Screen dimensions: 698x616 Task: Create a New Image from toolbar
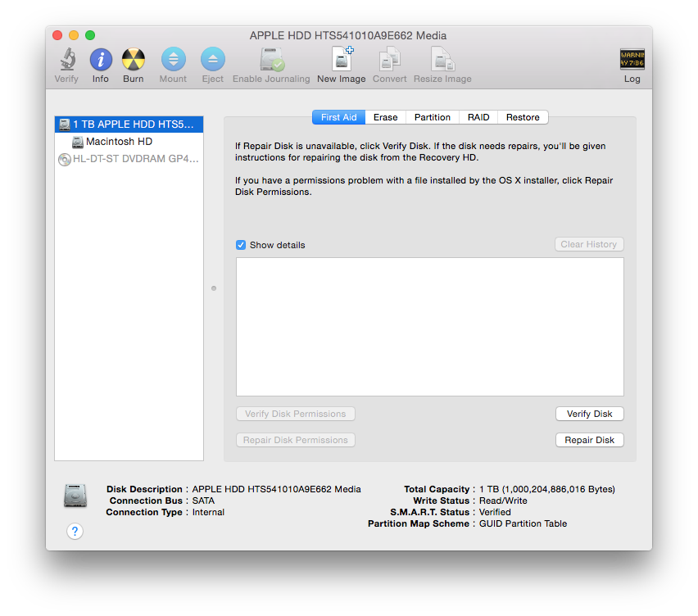point(342,59)
